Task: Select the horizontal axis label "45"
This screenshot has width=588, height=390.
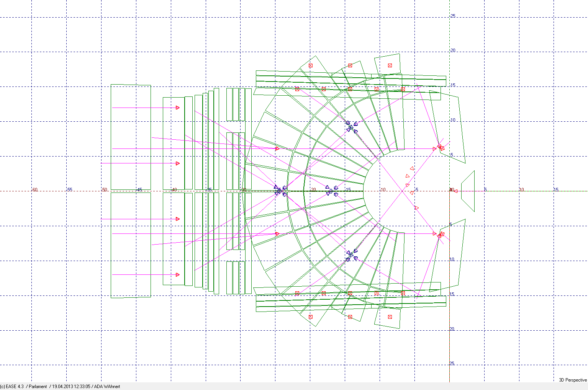Action: (x=139, y=190)
